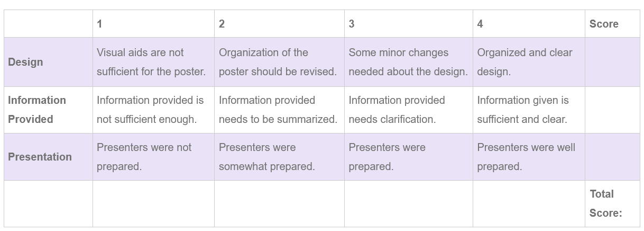Click 'Presenters were somewhat prepared' cell
This screenshot has height=231, width=644.
(279, 157)
